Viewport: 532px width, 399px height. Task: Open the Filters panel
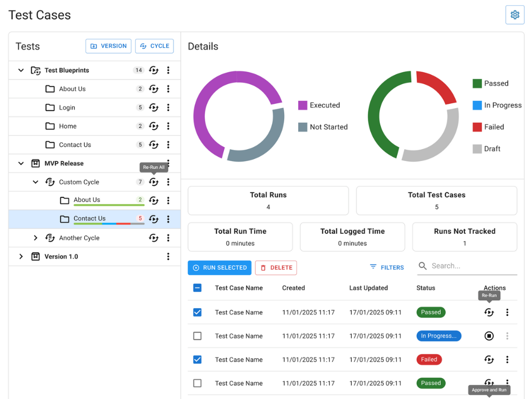(x=387, y=268)
